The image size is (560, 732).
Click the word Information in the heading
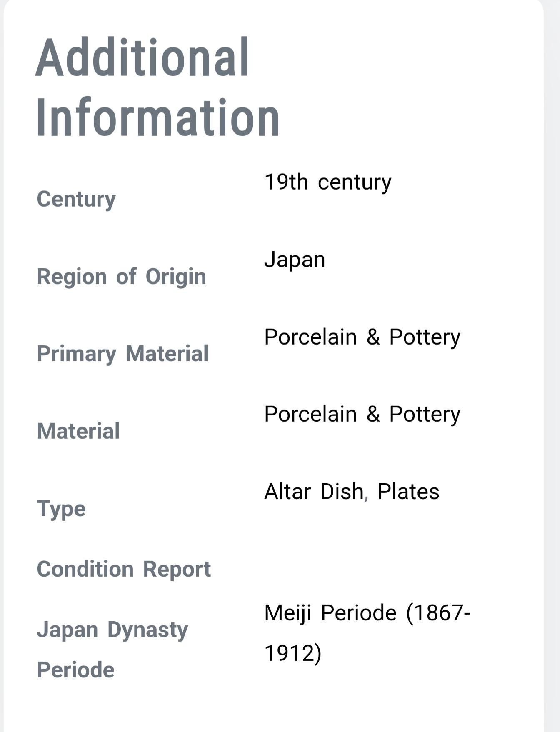click(x=158, y=117)
